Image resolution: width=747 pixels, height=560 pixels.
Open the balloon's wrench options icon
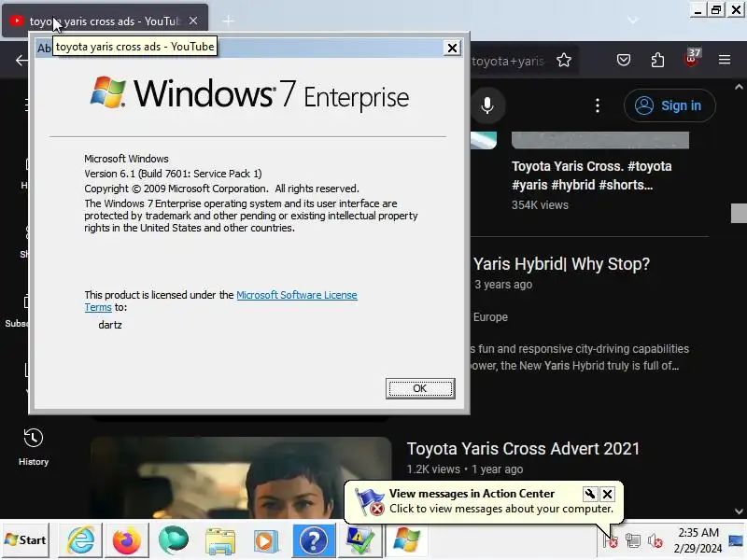click(x=589, y=494)
